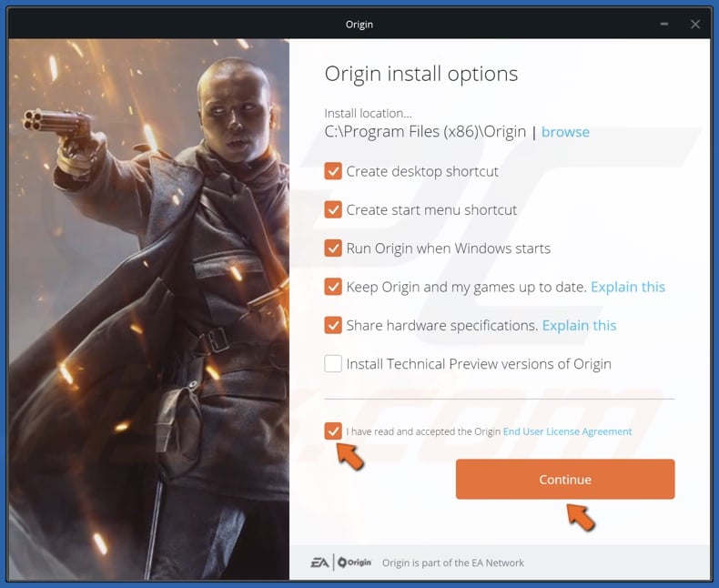Viewport: 719px width, 588px height.
Task: Open Explain this link beside games up to date
Action: coord(628,287)
